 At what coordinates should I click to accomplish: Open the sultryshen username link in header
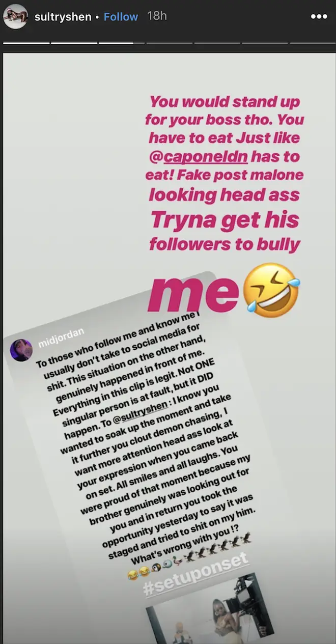pyautogui.click(x=63, y=17)
